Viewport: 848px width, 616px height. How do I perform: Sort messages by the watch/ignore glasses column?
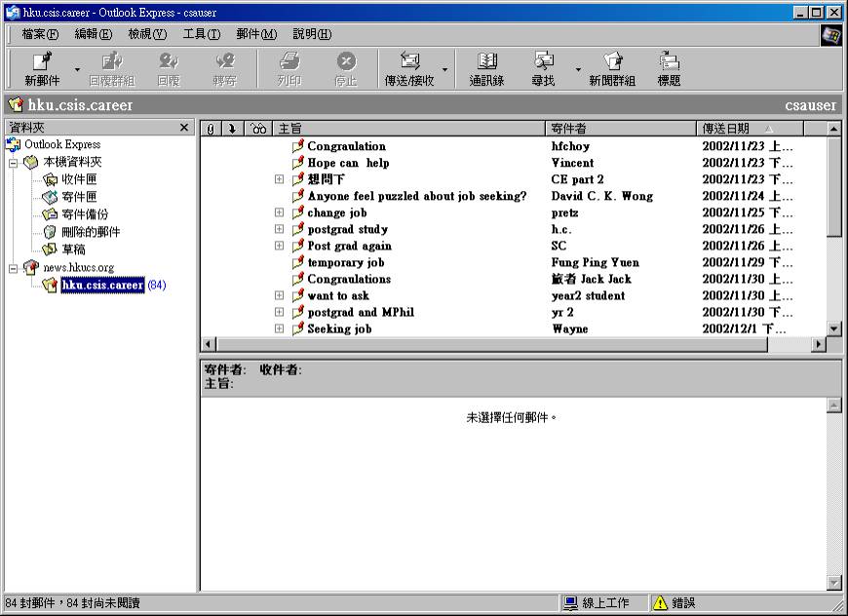(x=258, y=129)
